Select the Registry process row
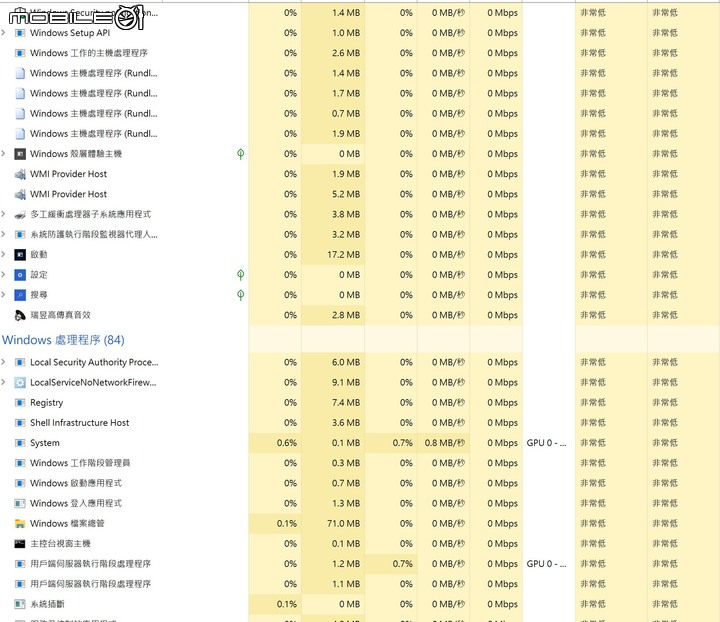Image resolution: width=720 pixels, height=622 pixels. (360, 403)
